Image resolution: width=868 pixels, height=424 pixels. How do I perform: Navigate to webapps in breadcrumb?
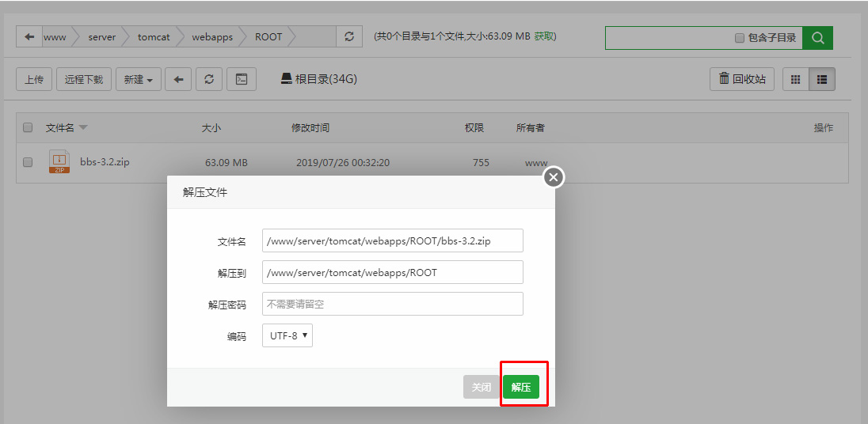point(212,37)
